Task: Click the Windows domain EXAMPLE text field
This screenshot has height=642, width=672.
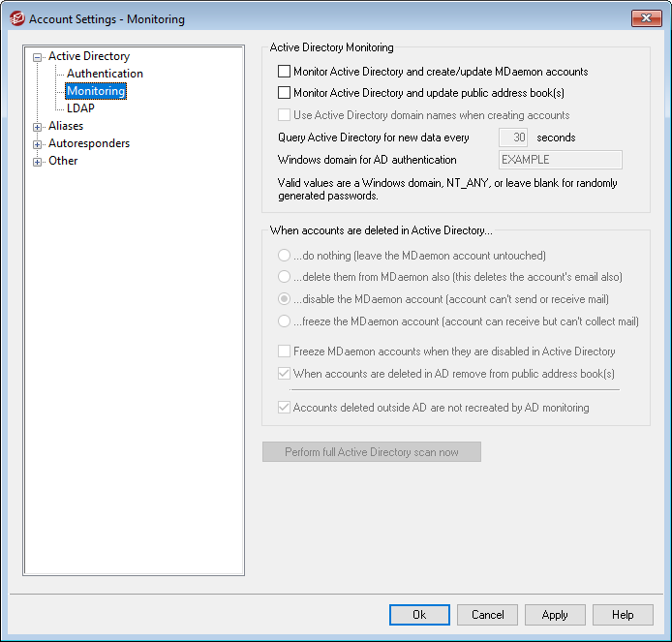Action: coord(559,160)
